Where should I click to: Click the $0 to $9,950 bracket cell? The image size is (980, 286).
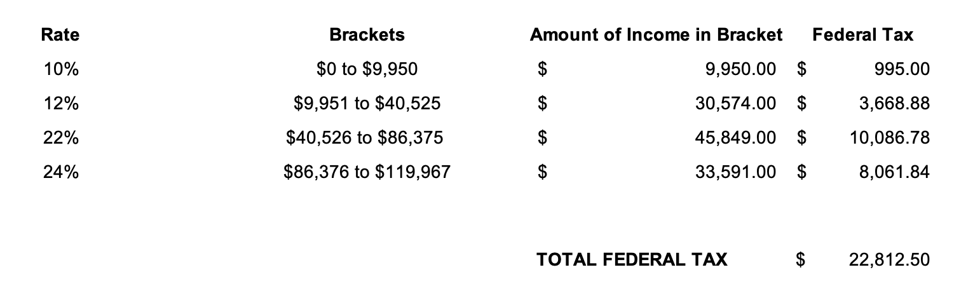click(367, 69)
